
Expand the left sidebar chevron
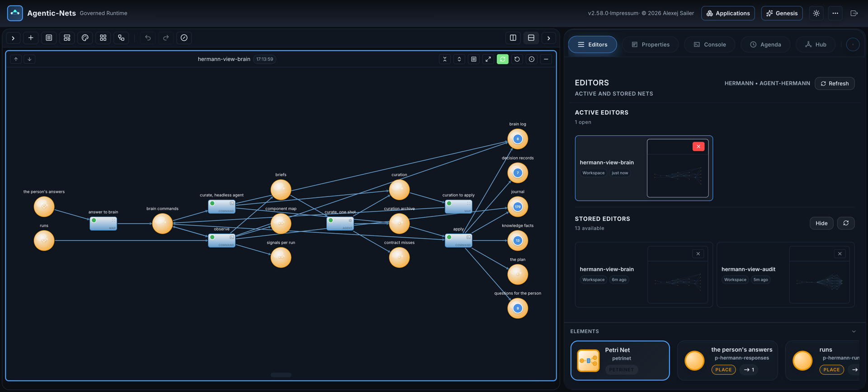[x=13, y=38]
